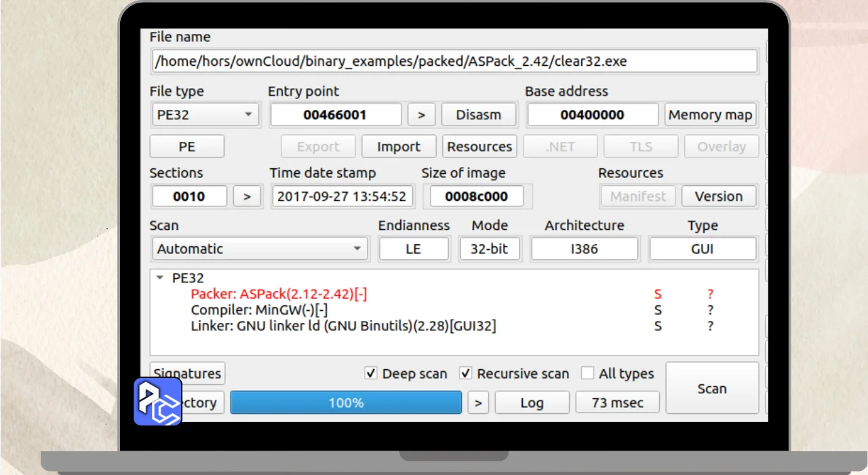Open the Resources viewer

pos(479,147)
